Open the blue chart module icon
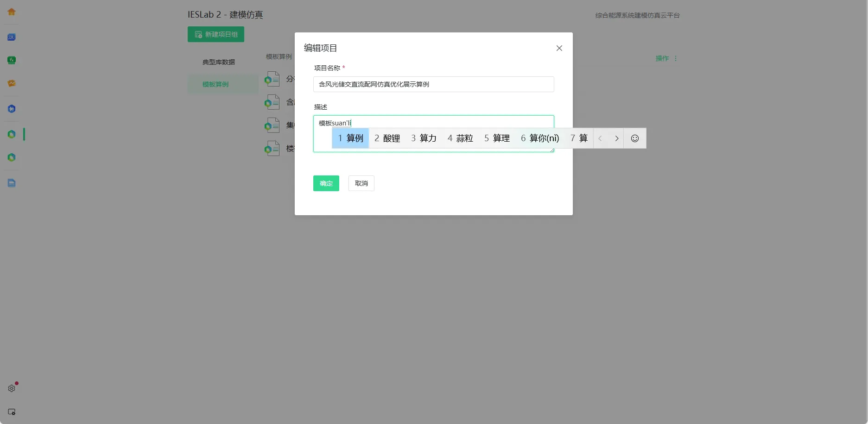 point(12,37)
